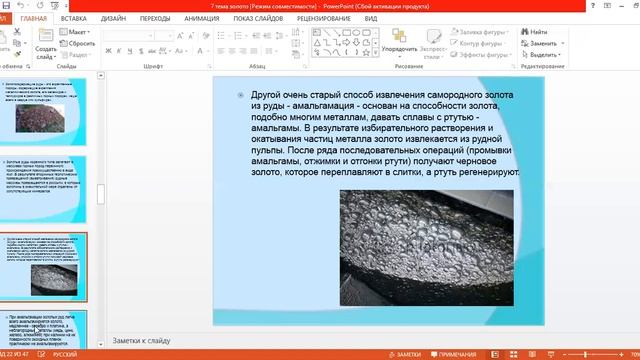Open the АНИМАЦИЯ ribbon tab
This screenshot has width=640, height=360.
click(x=202, y=18)
